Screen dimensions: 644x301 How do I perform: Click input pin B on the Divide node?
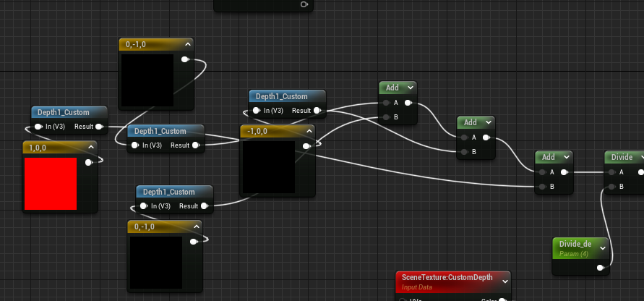tap(611, 187)
